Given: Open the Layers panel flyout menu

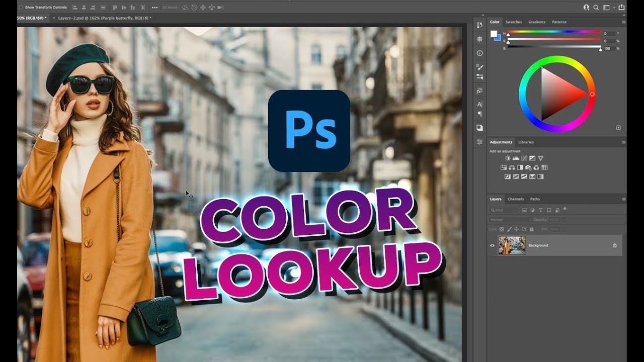Looking at the screenshot, I should [x=624, y=199].
